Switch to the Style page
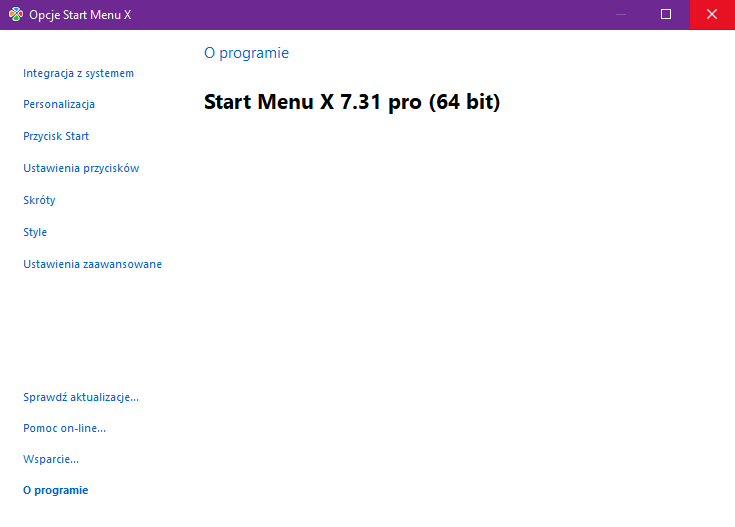Screen dimensions: 735x527 point(35,232)
